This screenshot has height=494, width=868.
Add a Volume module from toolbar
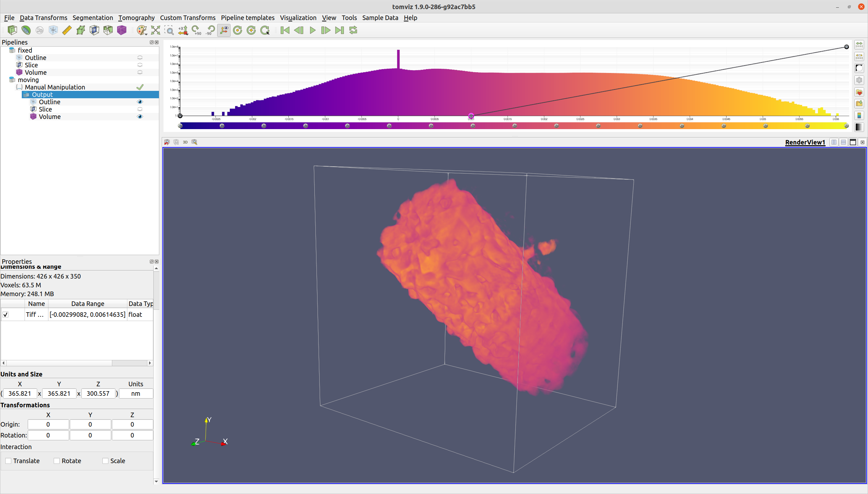click(122, 31)
